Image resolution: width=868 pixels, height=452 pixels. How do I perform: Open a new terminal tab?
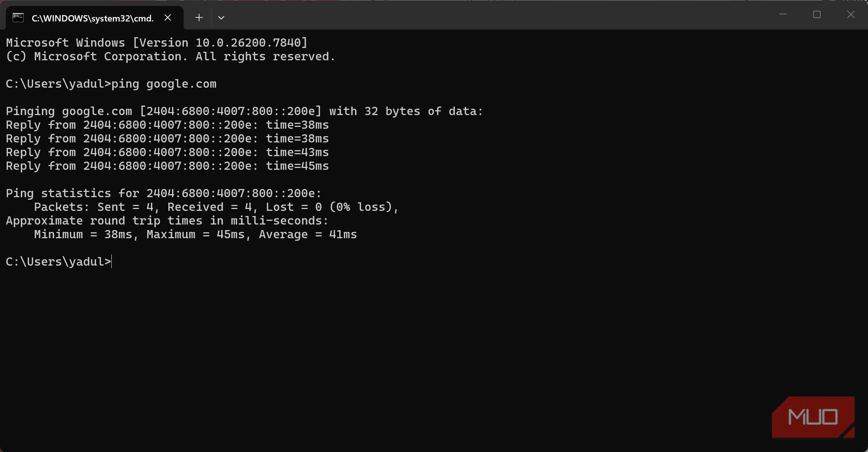[x=199, y=17]
